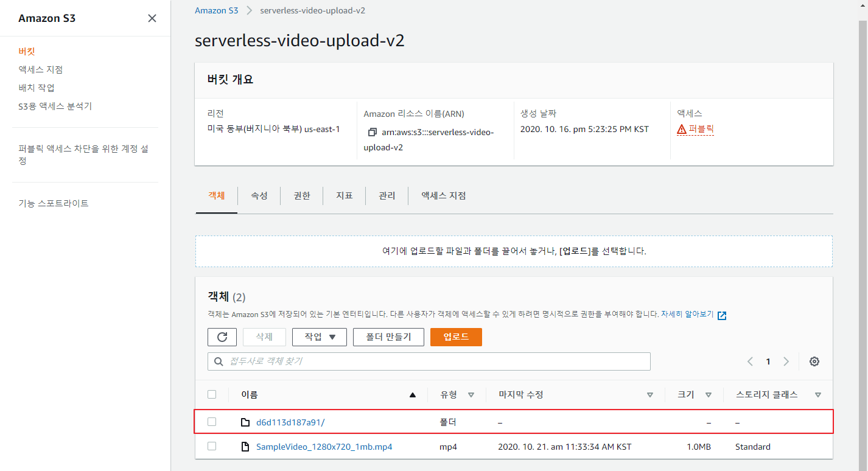Click file icon beside SampleVideo_1280x720_1mb.mp4

pyautogui.click(x=245, y=447)
